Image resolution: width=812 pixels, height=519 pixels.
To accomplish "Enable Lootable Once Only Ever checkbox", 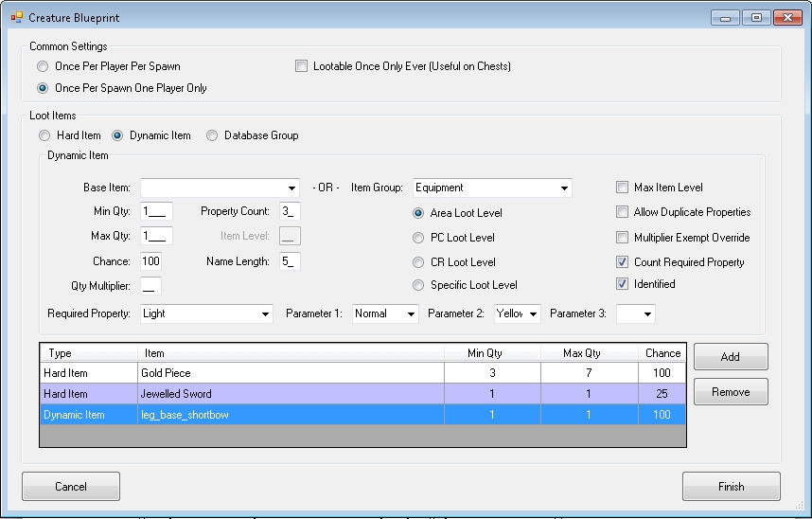I will (302, 66).
